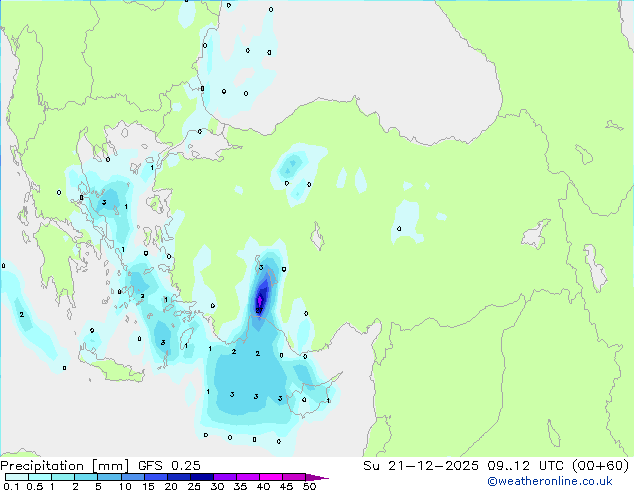Click the 25–30 mm navy legend swatch

(201, 477)
